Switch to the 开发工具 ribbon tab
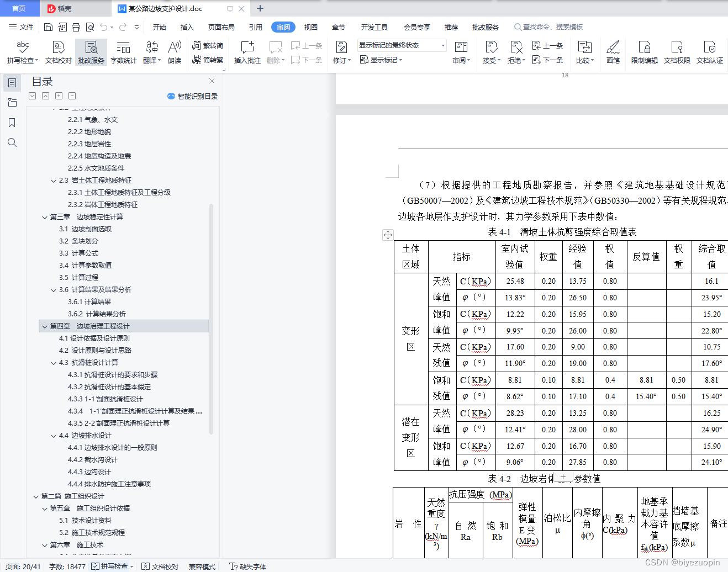Viewport: 728px width, 572px height. [x=374, y=27]
